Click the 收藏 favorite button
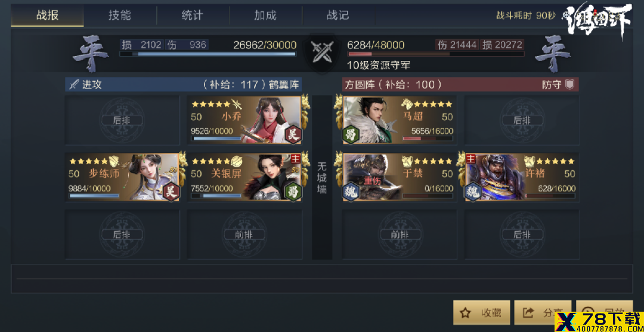644x332 pixels. coord(481,313)
